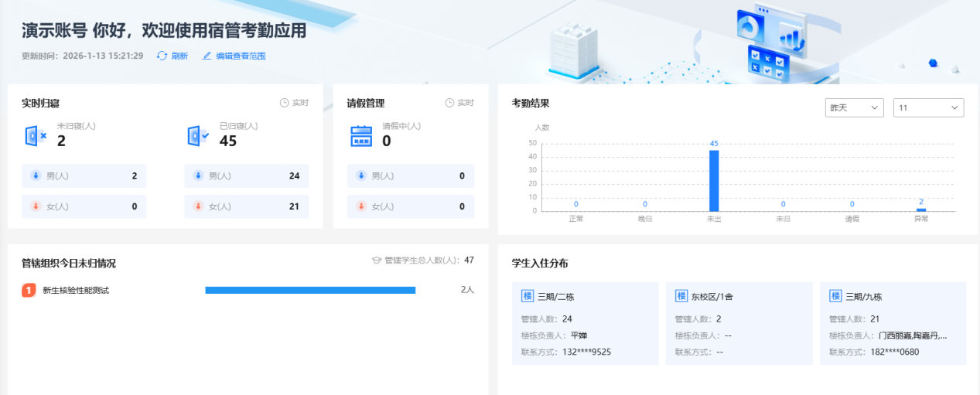Select the 东校区/1舍 building card

point(739,323)
